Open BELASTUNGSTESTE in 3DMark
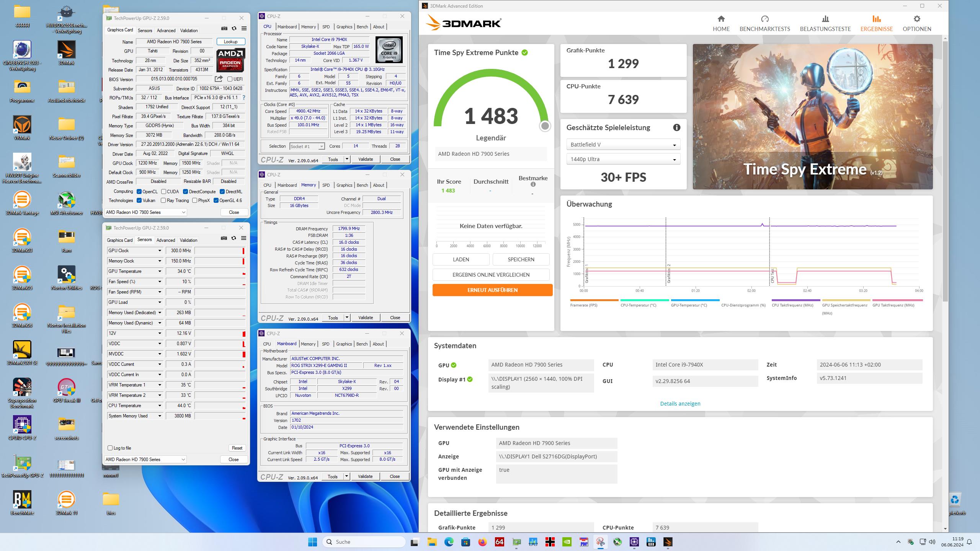This screenshot has height=551, width=980. pyautogui.click(x=825, y=23)
